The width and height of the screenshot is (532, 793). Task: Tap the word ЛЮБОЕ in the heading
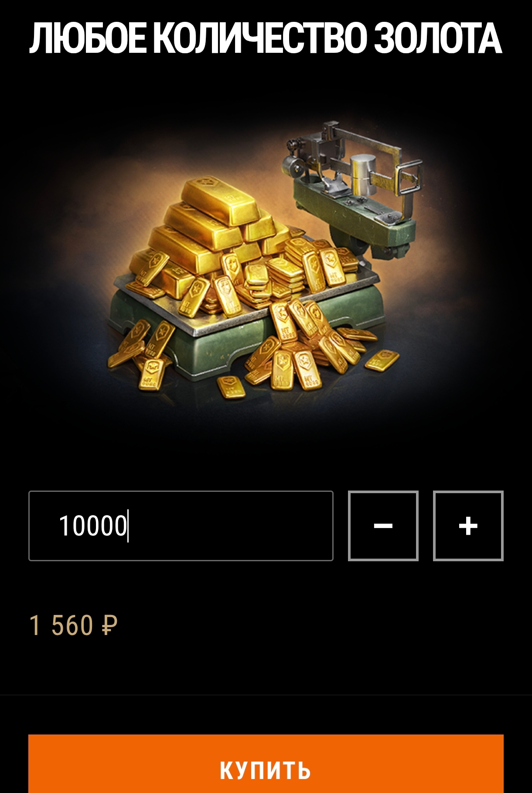(x=88, y=38)
